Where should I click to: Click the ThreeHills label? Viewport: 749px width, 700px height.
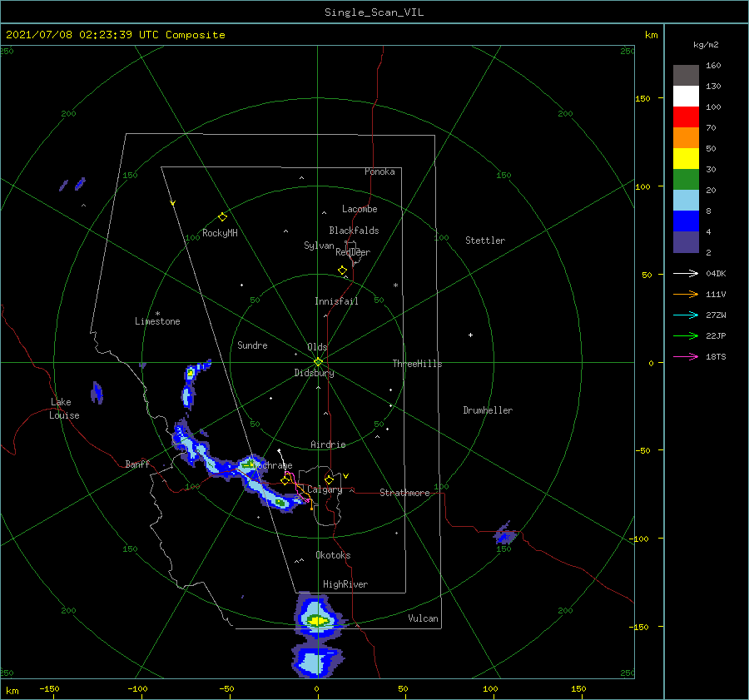click(x=417, y=364)
